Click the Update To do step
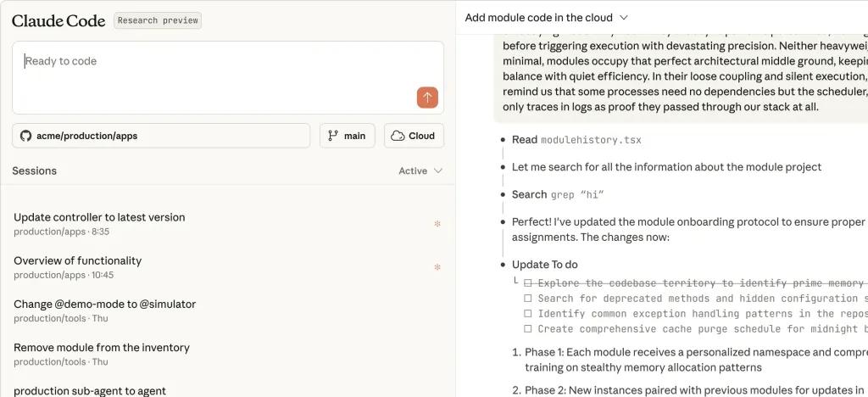Screen dimensions: 868x397 click(x=545, y=265)
